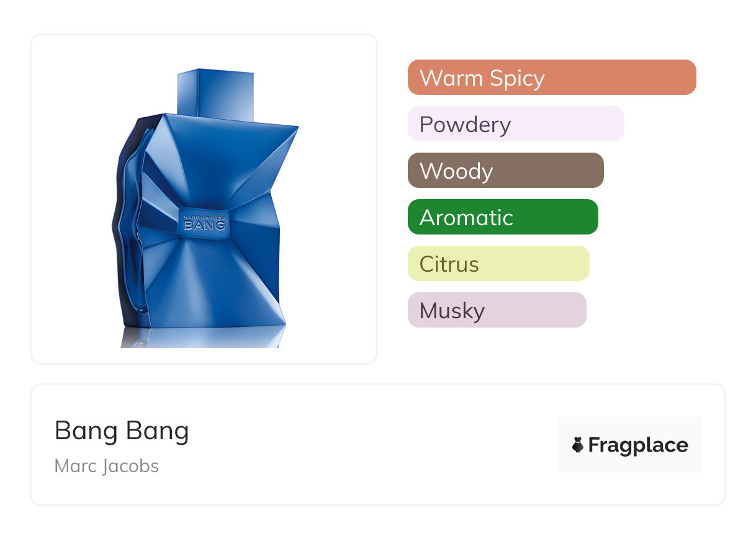Click the BANG label plate on bottle
The image size is (756, 536).
(205, 224)
